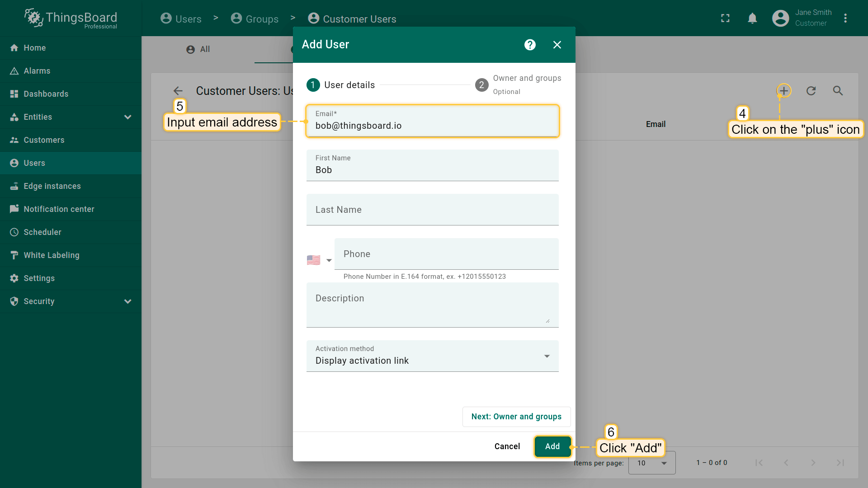Screen dimensions: 868x488
Task: Open Dashboards from the sidebar
Action: pos(46,94)
